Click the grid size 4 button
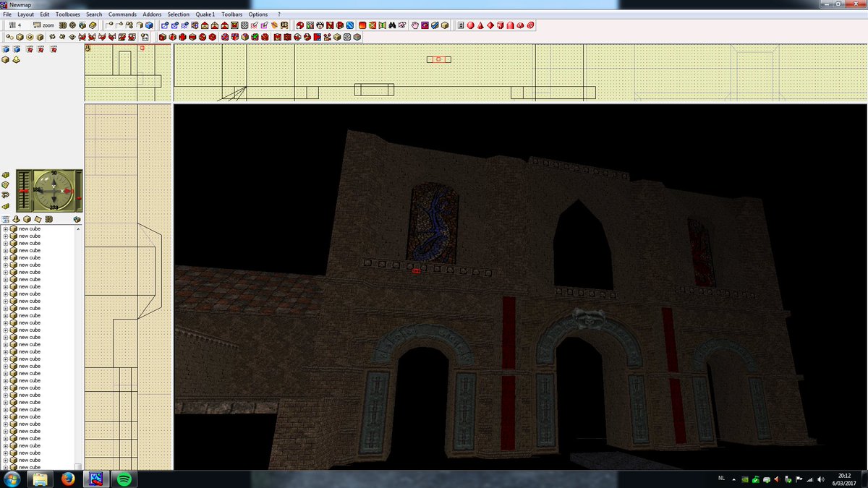 pos(14,25)
